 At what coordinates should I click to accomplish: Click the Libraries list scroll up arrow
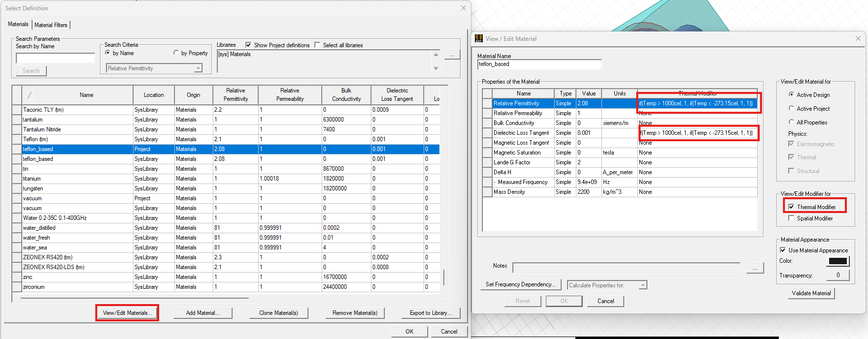(436, 55)
